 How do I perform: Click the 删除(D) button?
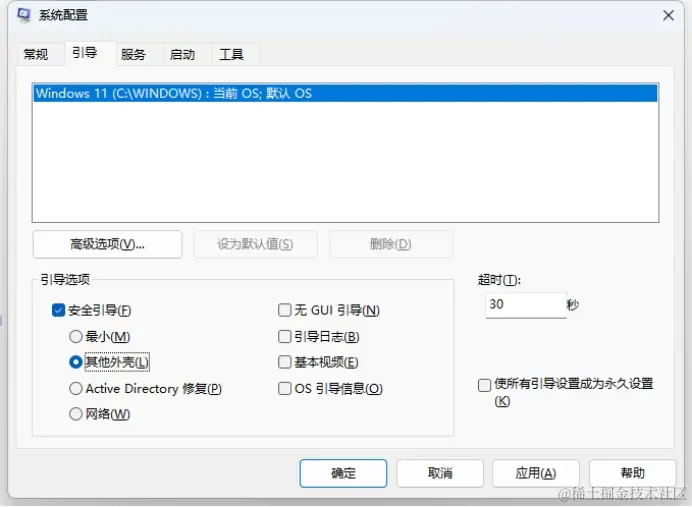(391, 244)
